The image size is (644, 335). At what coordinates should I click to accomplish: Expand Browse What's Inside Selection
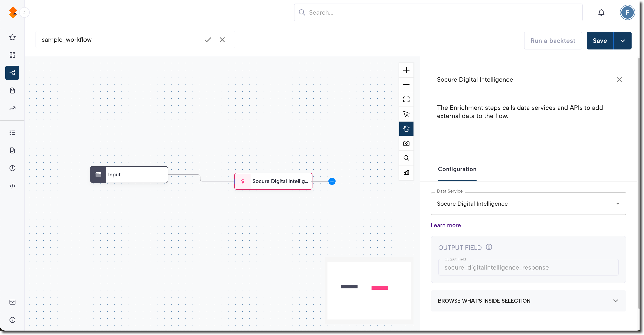[528, 301]
